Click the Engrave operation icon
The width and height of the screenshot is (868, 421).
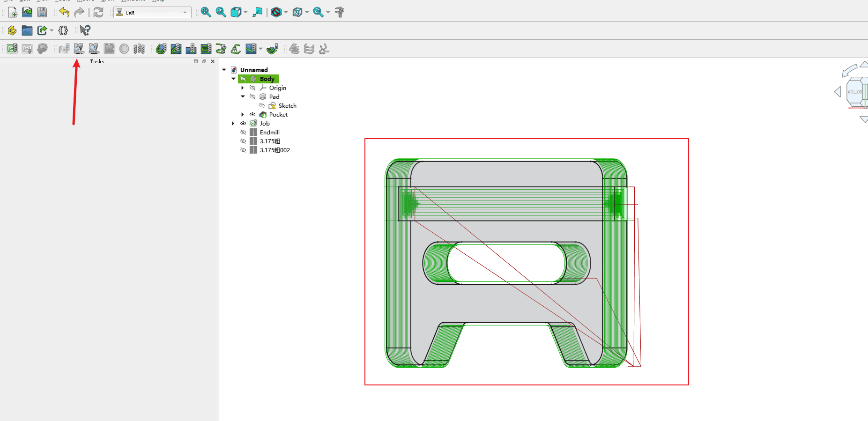coord(236,49)
